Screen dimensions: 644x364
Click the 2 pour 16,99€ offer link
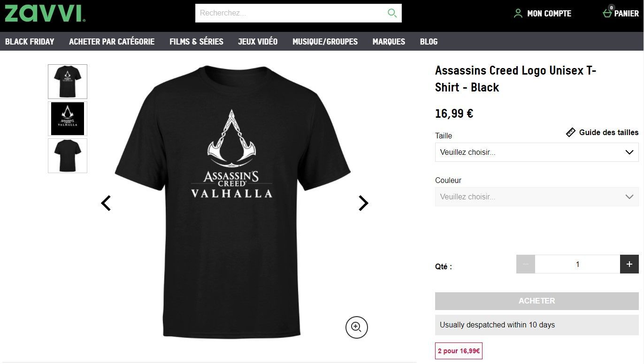(x=459, y=351)
